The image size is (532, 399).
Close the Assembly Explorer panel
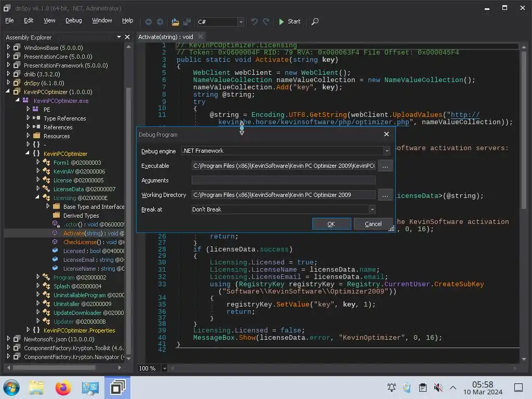(x=127, y=37)
